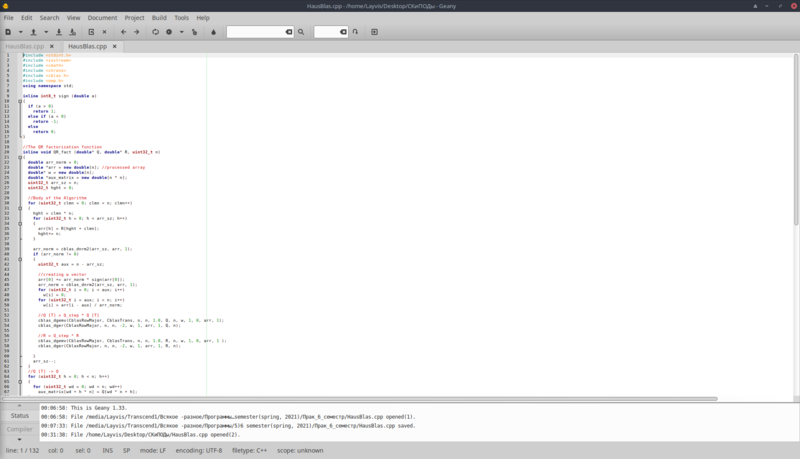Collapse the inner loop fold at line 34

click(20, 223)
